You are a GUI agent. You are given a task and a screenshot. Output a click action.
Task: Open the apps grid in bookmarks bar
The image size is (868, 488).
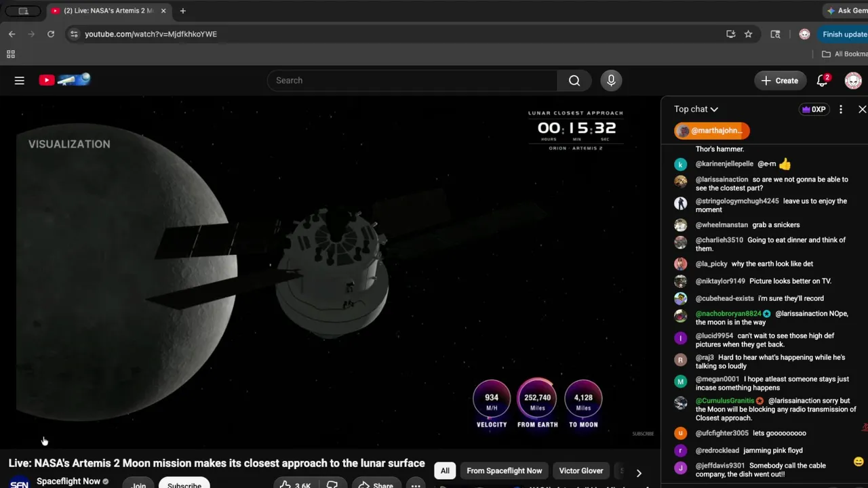point(10,54)
